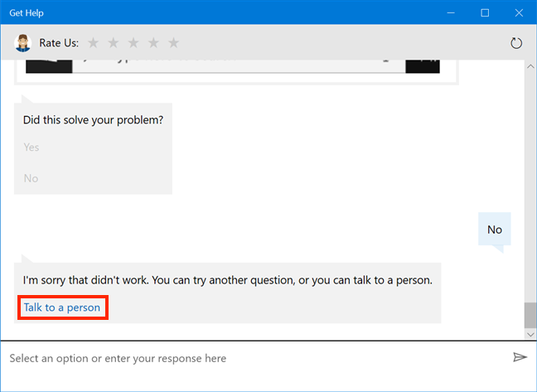Click the "Did this solve your problem?" text
The width and height of the screenshot is (537, 392).
[93, 119]
